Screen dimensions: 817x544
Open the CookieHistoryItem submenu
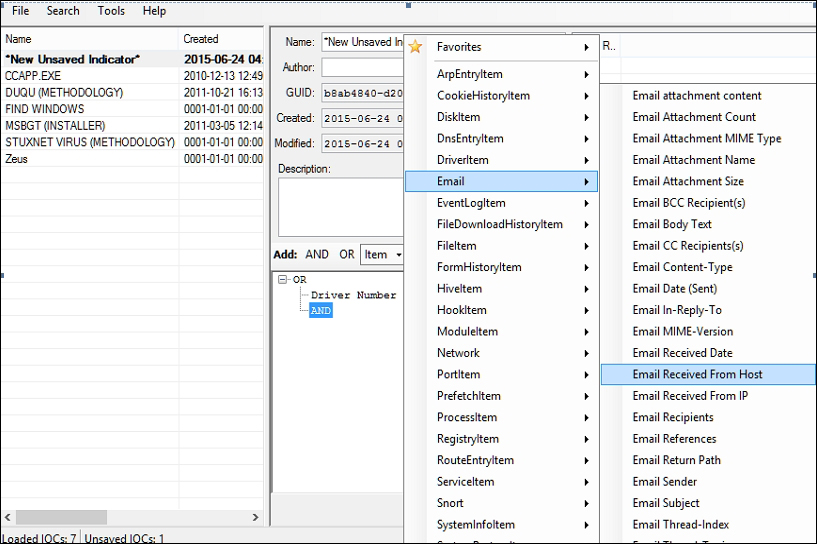pyautogui.click(x=501, y=95)
